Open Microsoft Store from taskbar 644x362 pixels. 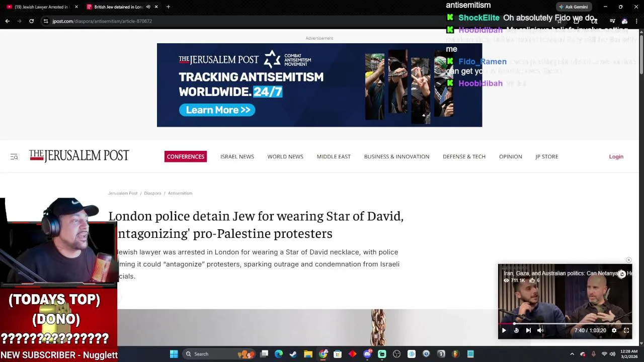(x=338, y=354)
